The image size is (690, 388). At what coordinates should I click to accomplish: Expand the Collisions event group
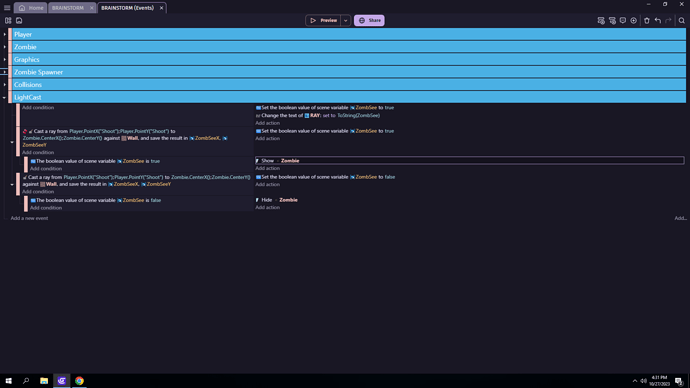[x=5, y=85]
